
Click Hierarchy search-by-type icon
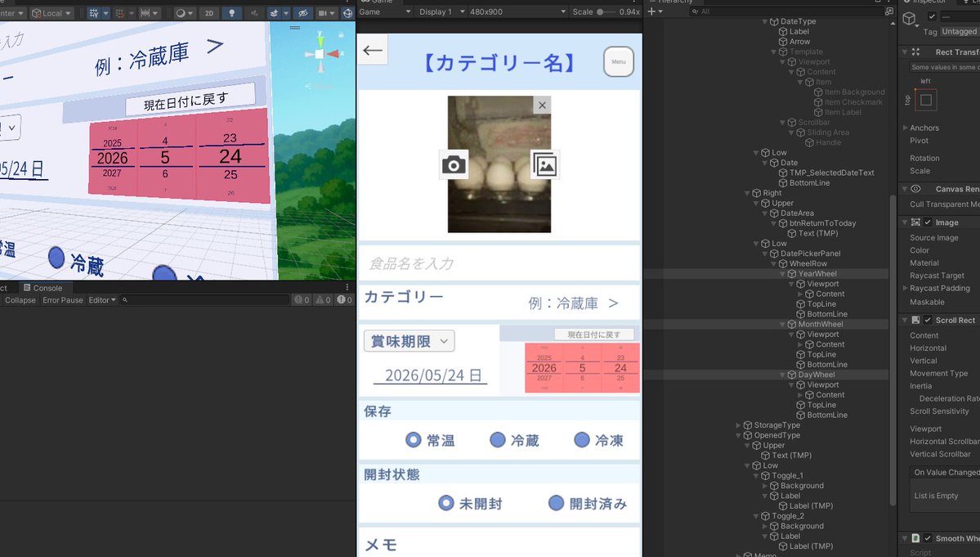tap(889, 12)
